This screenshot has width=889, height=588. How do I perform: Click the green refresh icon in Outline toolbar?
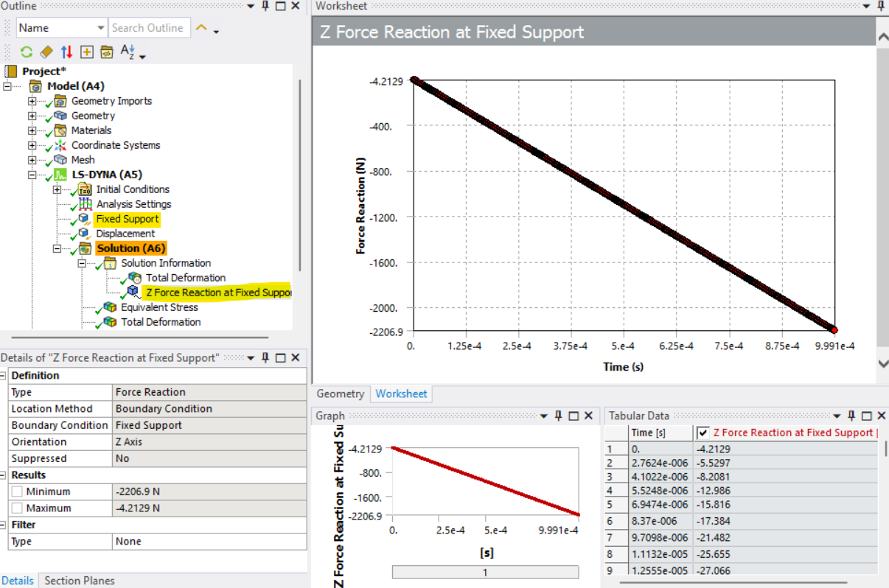tap(27, 52)
